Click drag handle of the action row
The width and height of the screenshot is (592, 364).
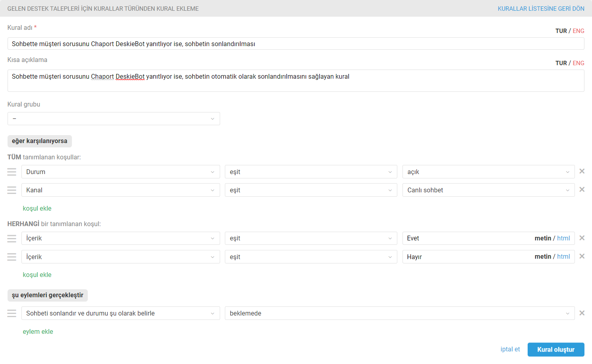click(12, 313)
